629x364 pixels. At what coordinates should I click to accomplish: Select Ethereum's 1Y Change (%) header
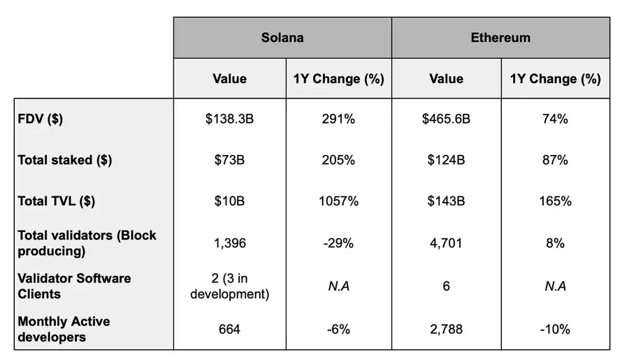556,79
